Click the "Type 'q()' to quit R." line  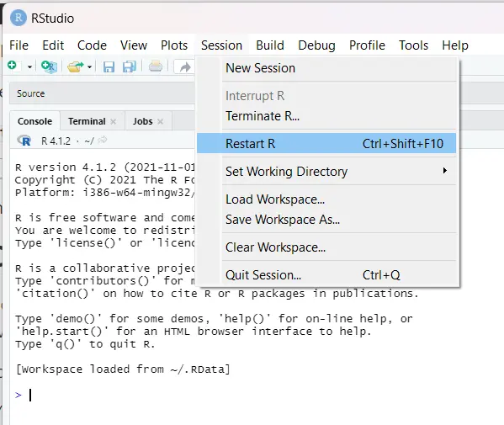click(x=86, y=344)
